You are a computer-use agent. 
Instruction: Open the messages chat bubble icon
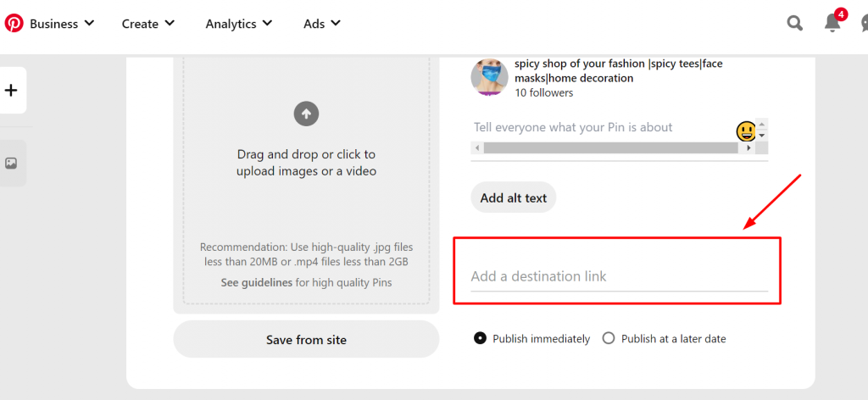[x=863, y=24]
